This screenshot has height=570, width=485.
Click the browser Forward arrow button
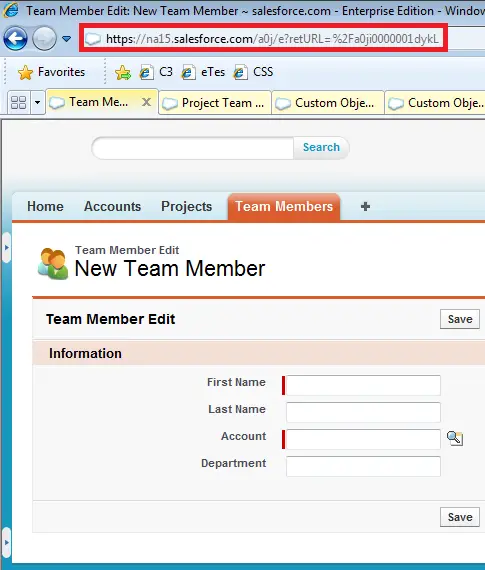point(44,38)
